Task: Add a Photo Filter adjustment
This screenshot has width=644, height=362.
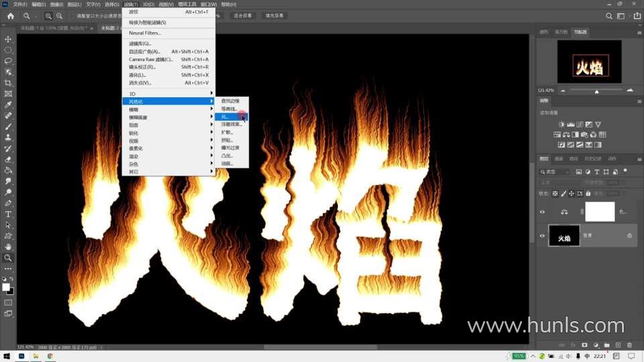Action: pos(584,135)
